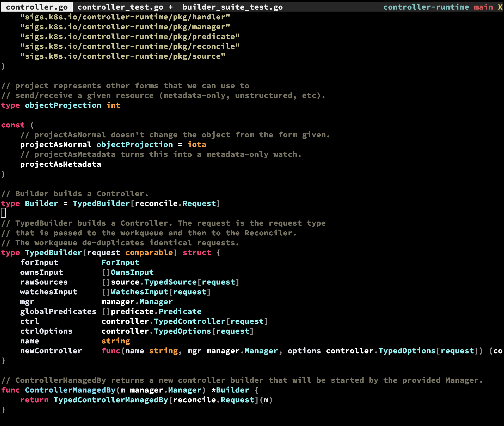504x426 pixels.
Task: Click the forInput field name
Action: point(39,262)
